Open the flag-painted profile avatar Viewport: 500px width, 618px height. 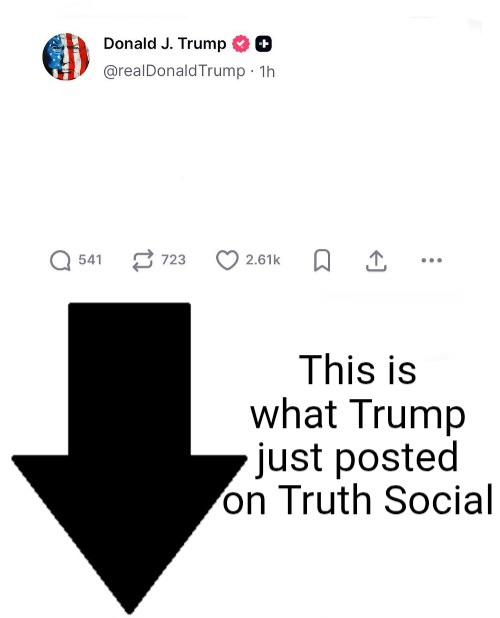[x=66, y=56]
